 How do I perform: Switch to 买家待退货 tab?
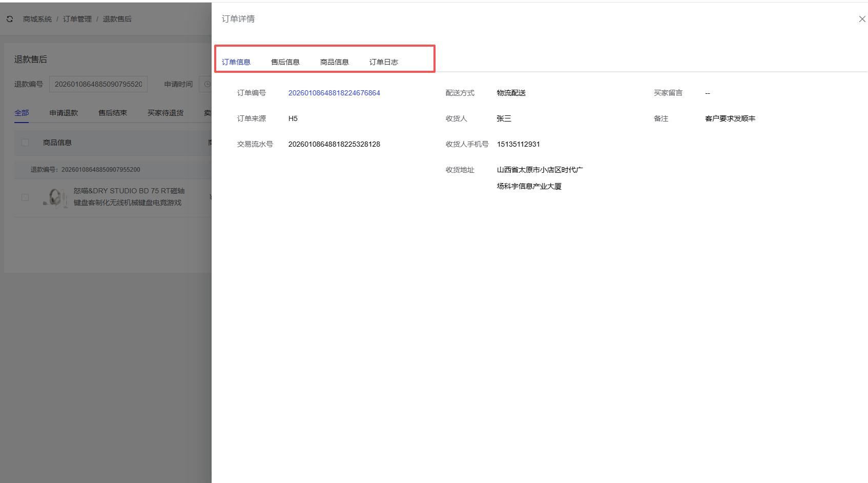(165, 113)
